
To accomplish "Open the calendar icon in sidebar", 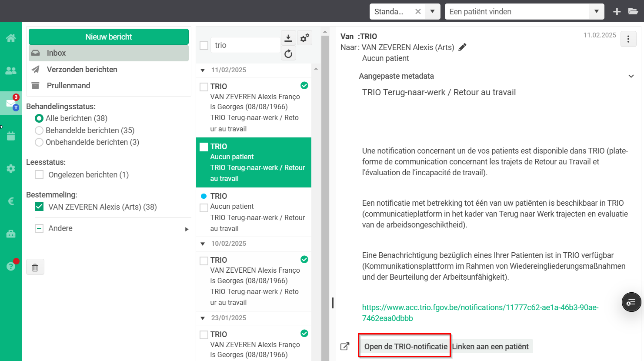I will click(11, 136).
